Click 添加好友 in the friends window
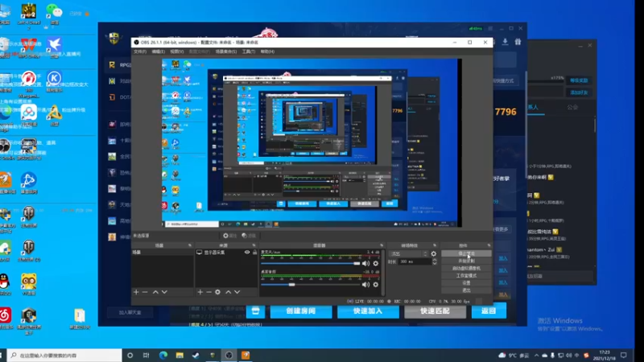The image size is (644, 362). click(579, 93)
